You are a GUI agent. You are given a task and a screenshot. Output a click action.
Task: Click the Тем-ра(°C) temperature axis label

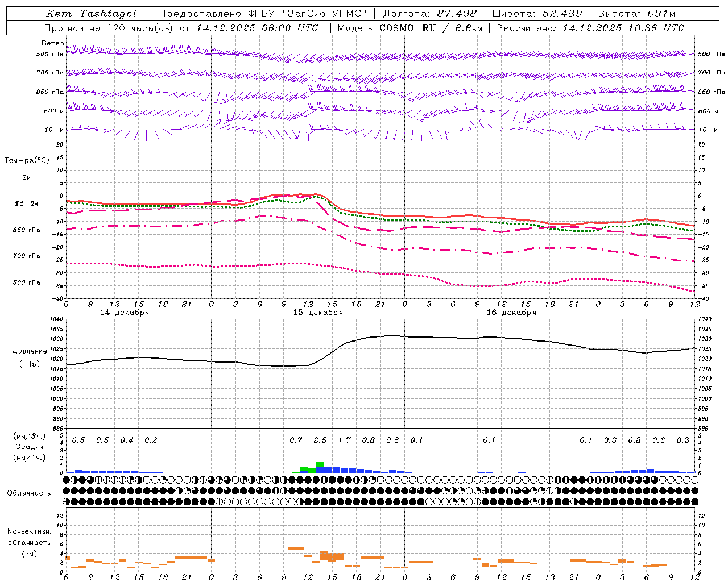[x=27, y=161]
